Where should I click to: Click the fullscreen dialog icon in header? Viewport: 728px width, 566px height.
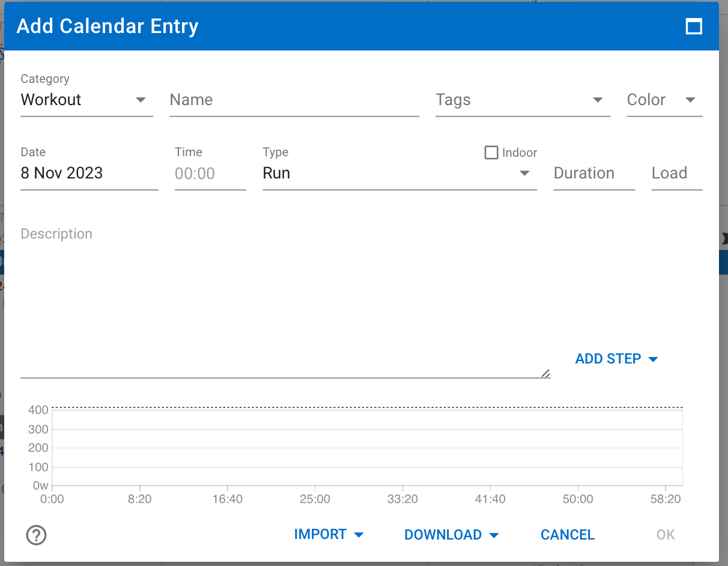[694, 26]
